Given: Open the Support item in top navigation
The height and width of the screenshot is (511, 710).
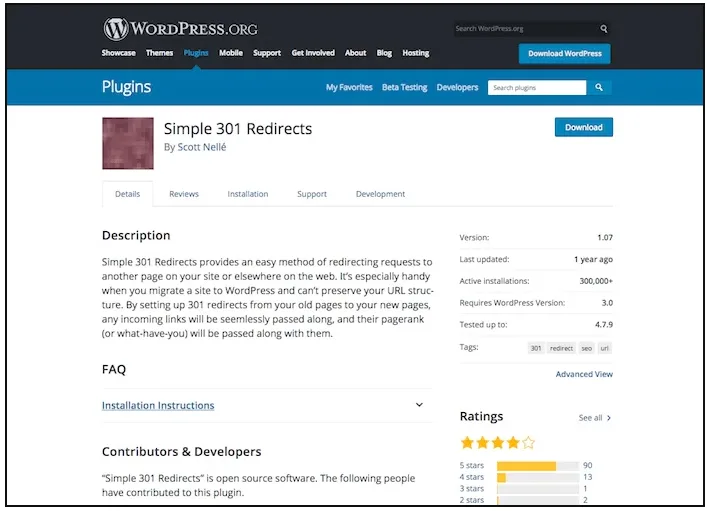Looking at the screenshot, I should [x=267, y=53].
